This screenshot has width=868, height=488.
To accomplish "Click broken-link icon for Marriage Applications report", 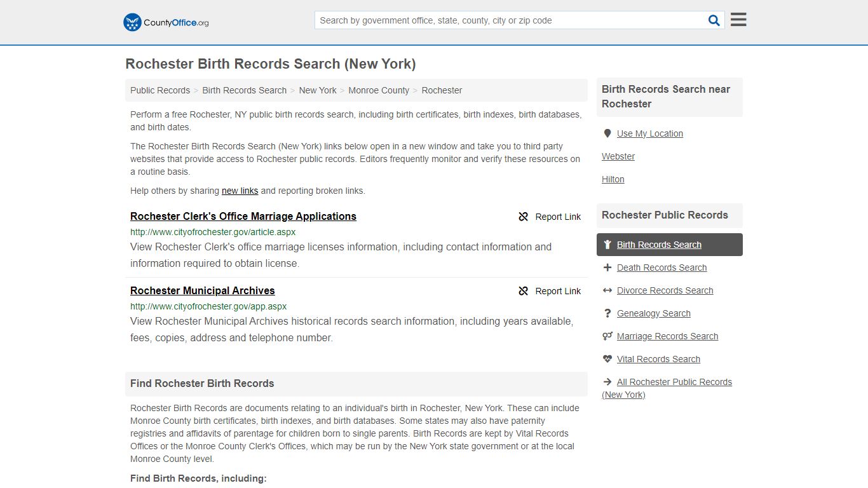I will (524, 217).
